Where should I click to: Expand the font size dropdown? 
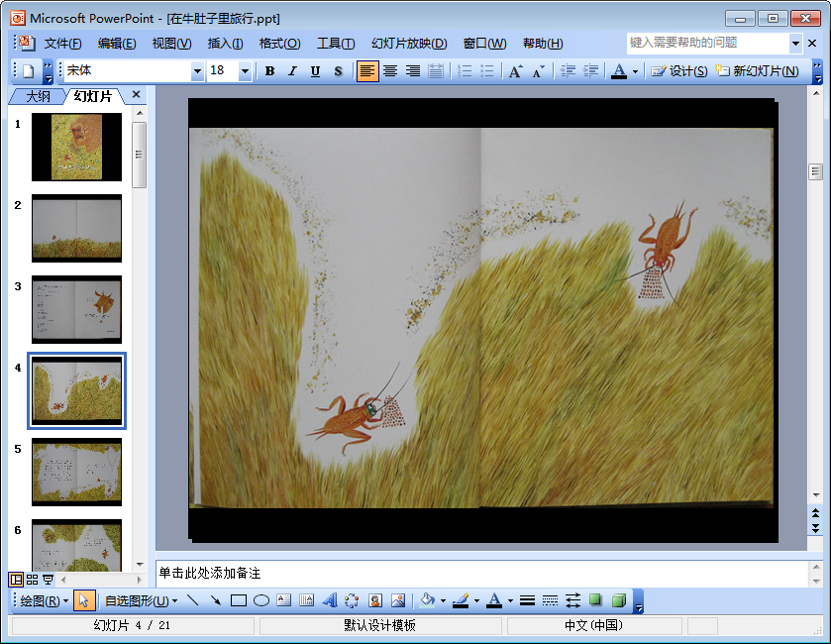pyautogui.click(x=245, y=71)
